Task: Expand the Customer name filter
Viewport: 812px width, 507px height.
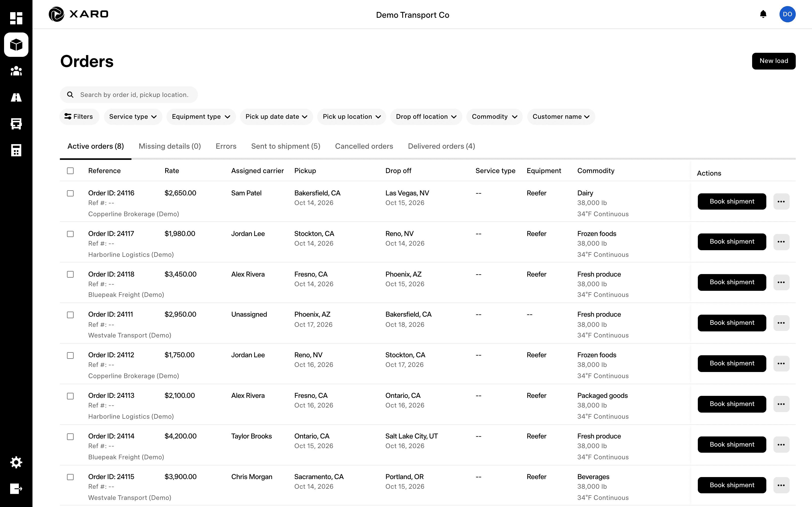Action: coord(561,117)
